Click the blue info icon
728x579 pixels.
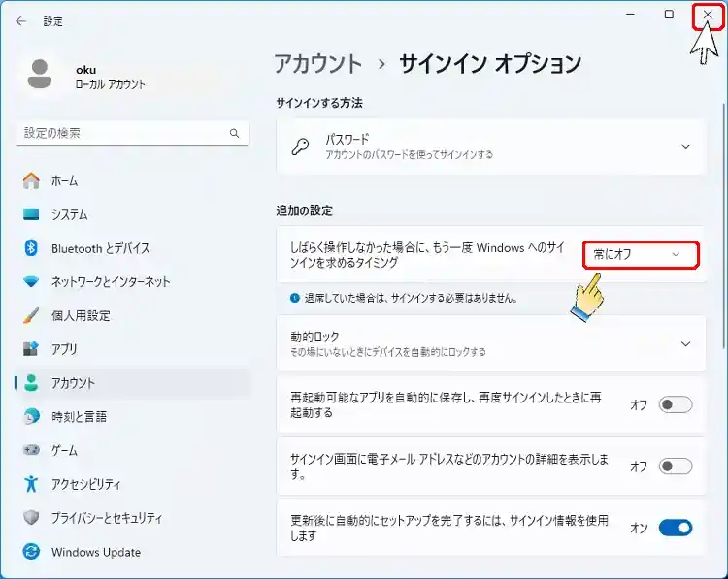coord(294,298)
